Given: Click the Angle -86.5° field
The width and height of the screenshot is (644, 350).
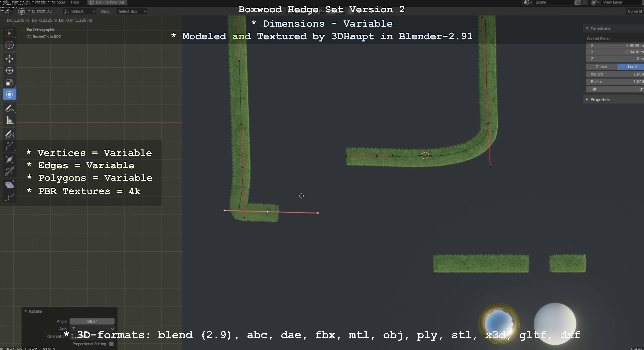Looking at the screenshot, I should pos(92,321).
